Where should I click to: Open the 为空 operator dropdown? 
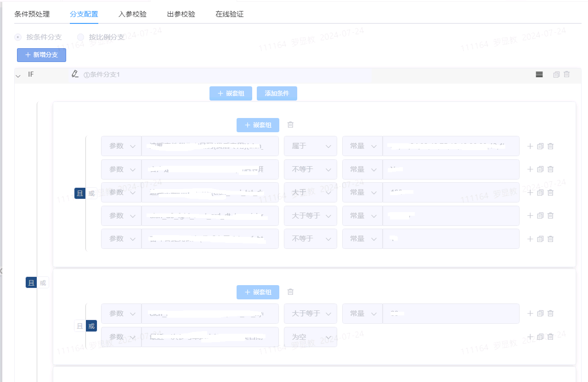311,337
